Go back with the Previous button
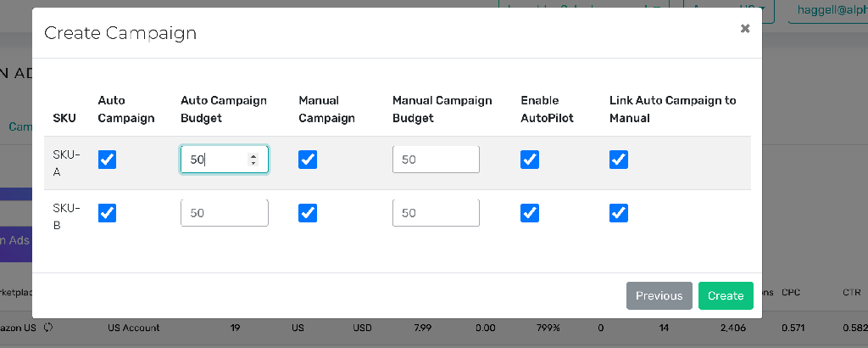Image resolution: width=868 pixels, height=348 pixels. [659, 295]
